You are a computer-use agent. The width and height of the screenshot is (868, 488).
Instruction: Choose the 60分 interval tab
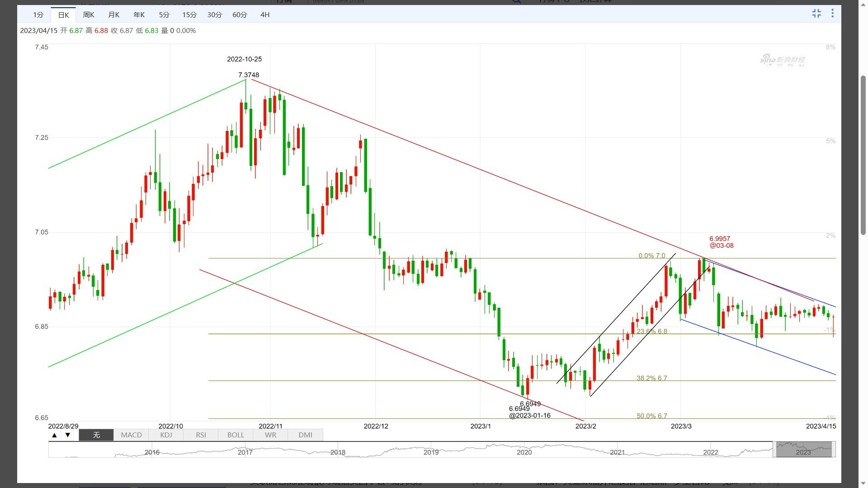tap(240, 15)
